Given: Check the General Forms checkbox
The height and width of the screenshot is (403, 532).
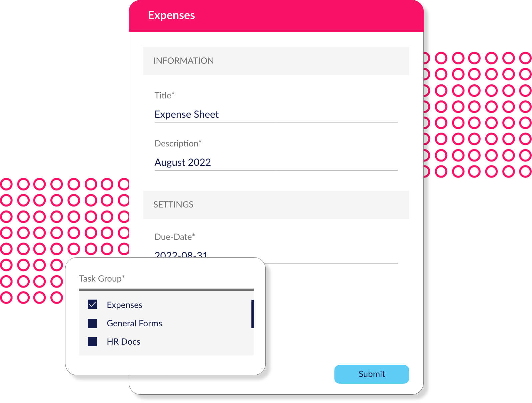Looking at the screenshot, I should [92, 323].
